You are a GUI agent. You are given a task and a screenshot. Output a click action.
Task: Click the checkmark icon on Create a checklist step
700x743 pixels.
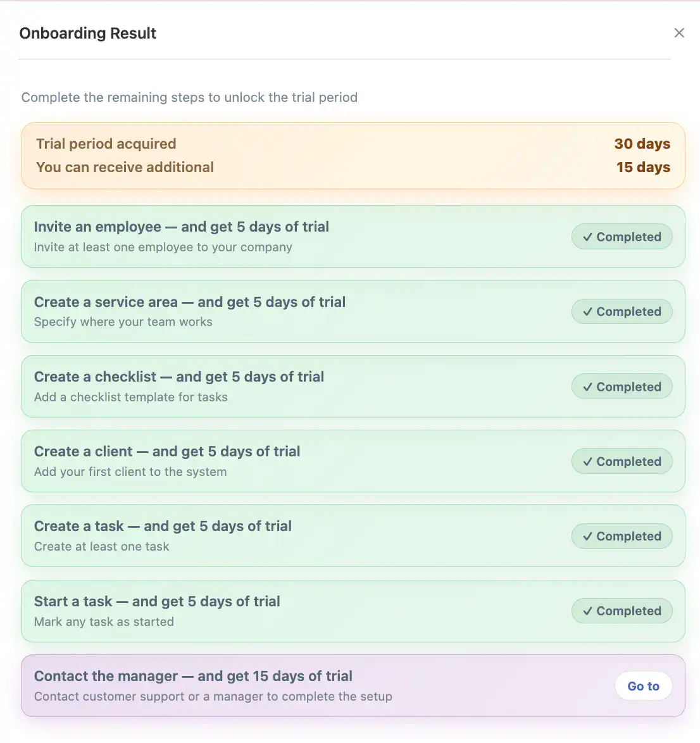(x=588, y=386)
